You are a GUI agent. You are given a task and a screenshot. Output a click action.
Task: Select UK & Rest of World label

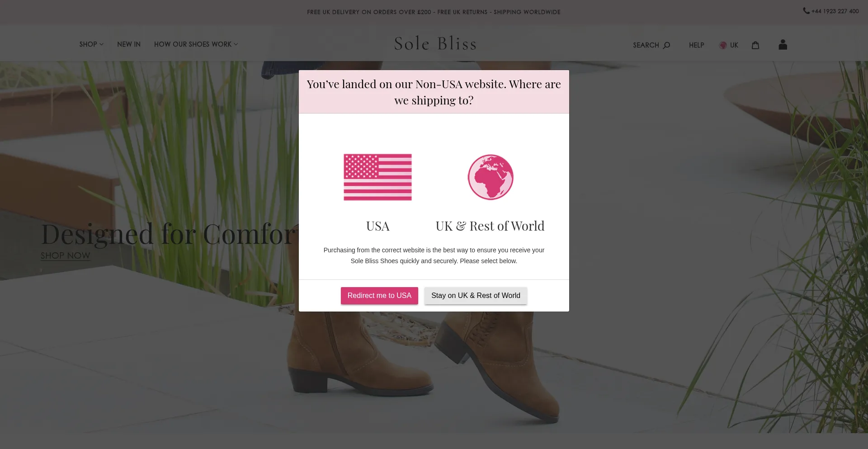(x=490, y=226)
